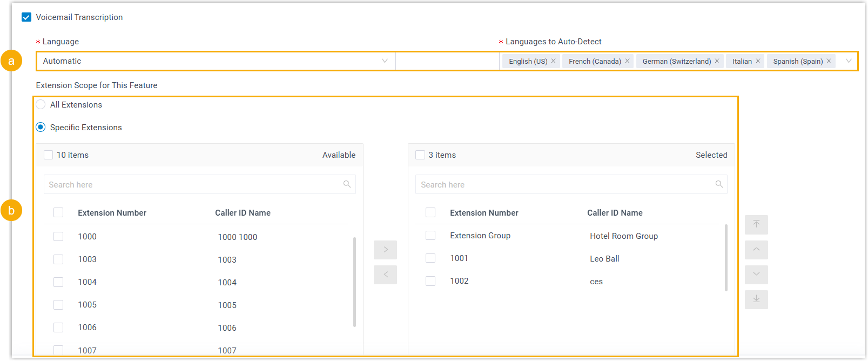The image size is (868, 361).
Task: Remove the Italian language tag
Action: (758, 61)
